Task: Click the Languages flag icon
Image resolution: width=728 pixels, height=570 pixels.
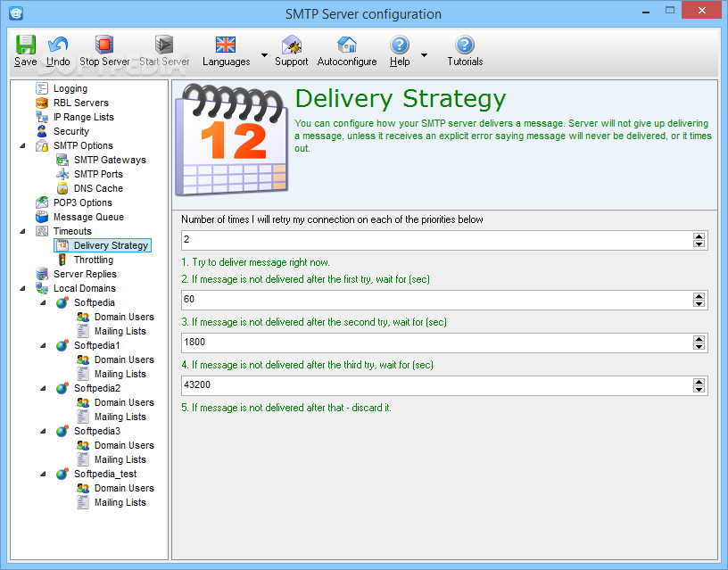Action: [226, 45]
